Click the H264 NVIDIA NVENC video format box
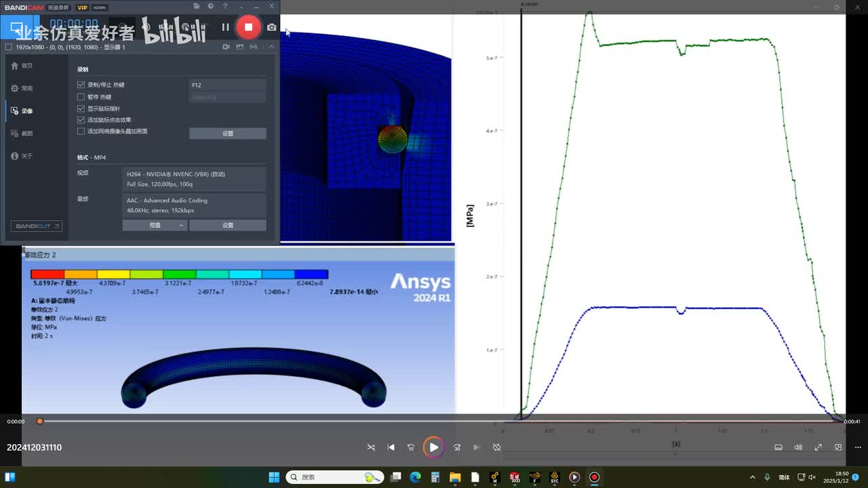This screenshot has width=868, height=488. (195, 179)
